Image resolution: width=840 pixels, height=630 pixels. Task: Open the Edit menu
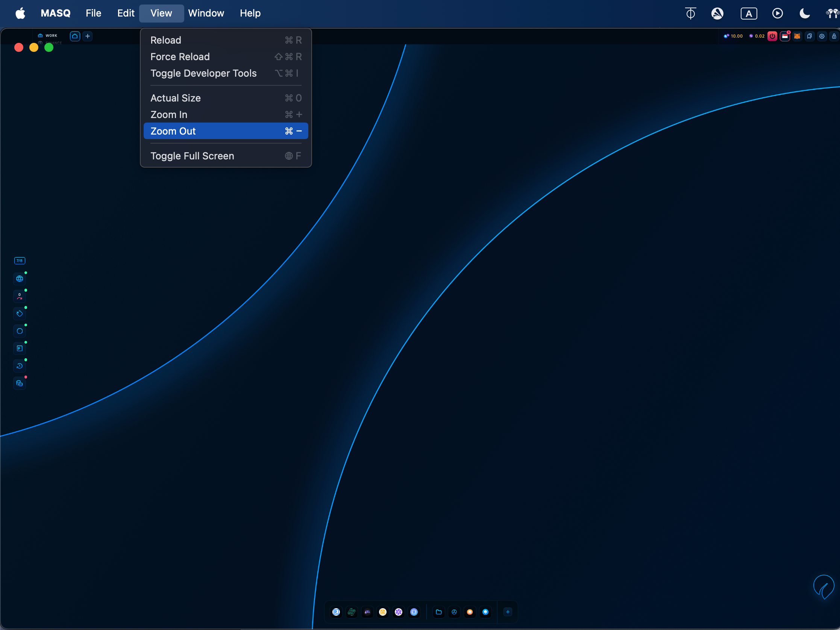coord(126,13)
